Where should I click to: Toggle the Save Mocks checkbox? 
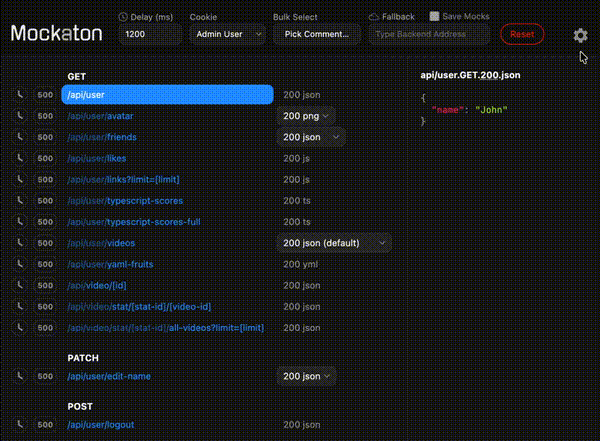[434, 17]
